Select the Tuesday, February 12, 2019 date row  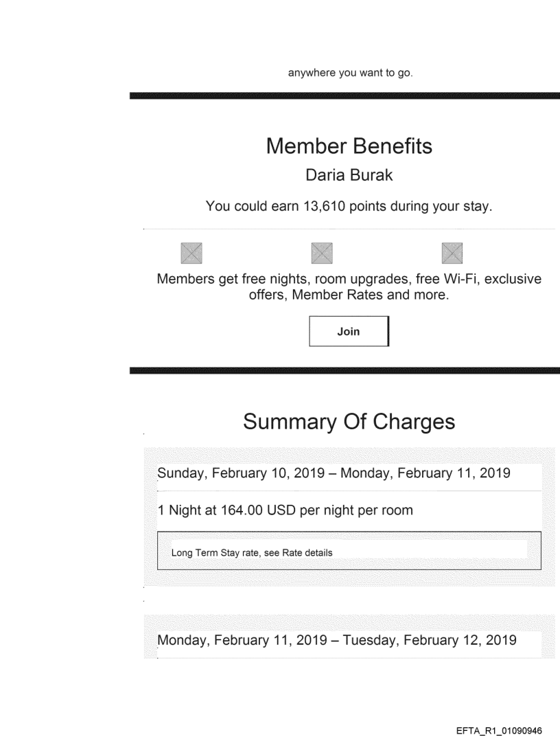click(336, 641)
